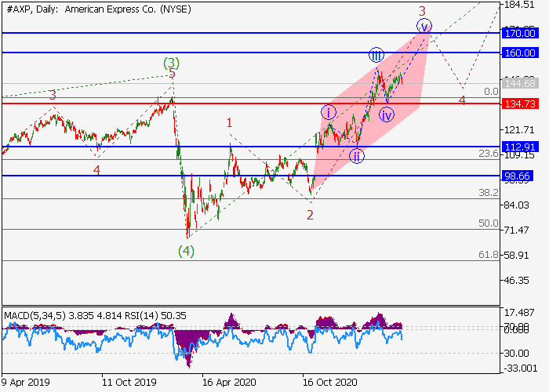Click the 16 Oct 2020 date label
The height and width of the screenshot is (392, 549).
click(330, 382)
